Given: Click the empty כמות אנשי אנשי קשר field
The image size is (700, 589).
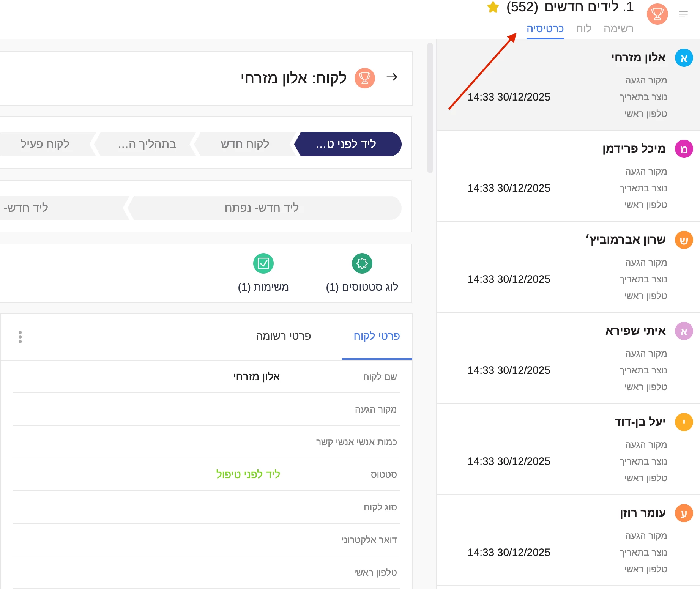Looking at the screenshot, I should click(x=207, y=442).
